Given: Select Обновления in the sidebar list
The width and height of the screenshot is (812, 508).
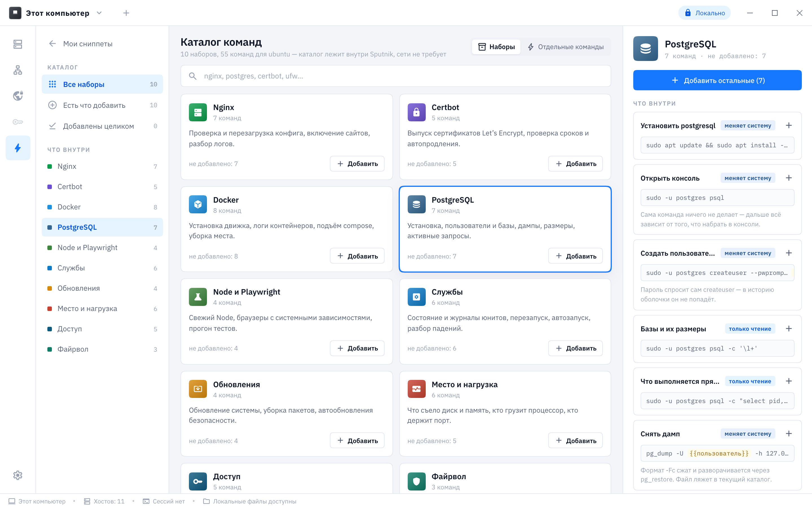Looking at the screenshot, I should tap(102, 288).
